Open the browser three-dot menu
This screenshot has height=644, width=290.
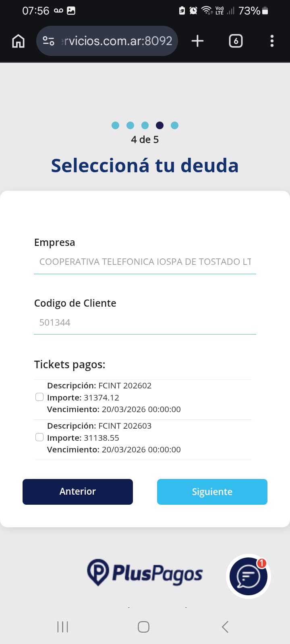coord(272,41)
